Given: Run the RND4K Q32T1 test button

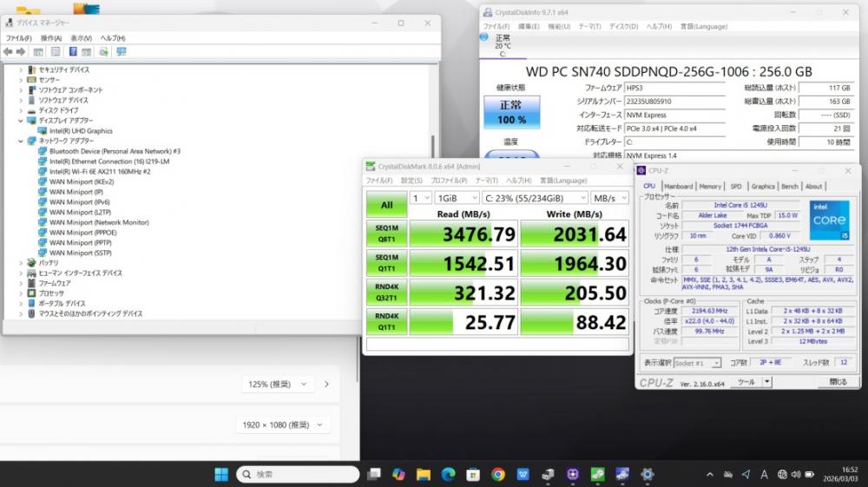Looking at the screenshot, I should [386, 293].
